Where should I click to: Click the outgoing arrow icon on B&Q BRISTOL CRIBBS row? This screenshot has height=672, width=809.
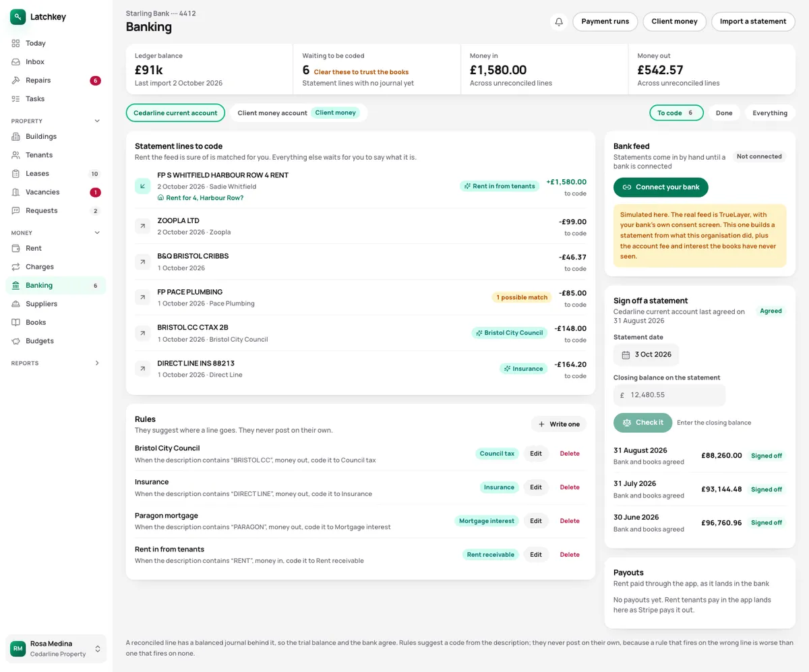pyautogui.click(x=143, y=262)
